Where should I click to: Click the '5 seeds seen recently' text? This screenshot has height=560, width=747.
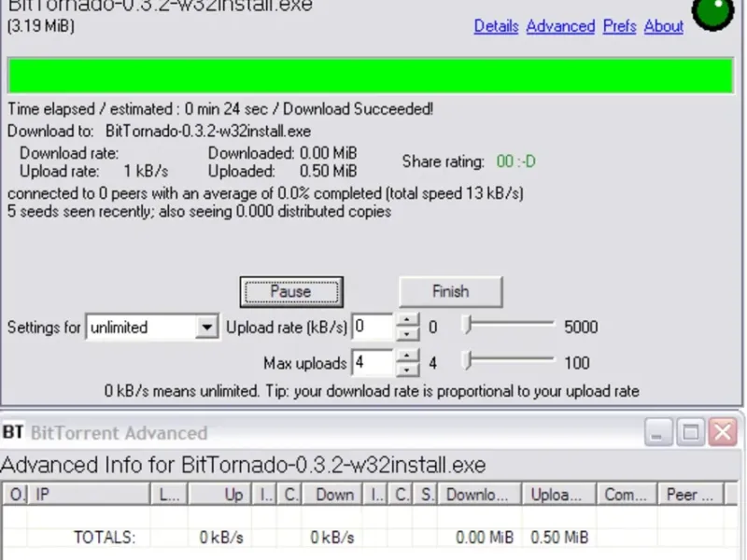pos(80,211)
